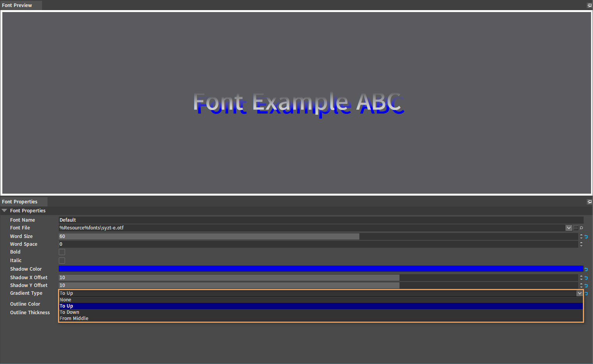Click the Word Size label

tap(21, 236)
